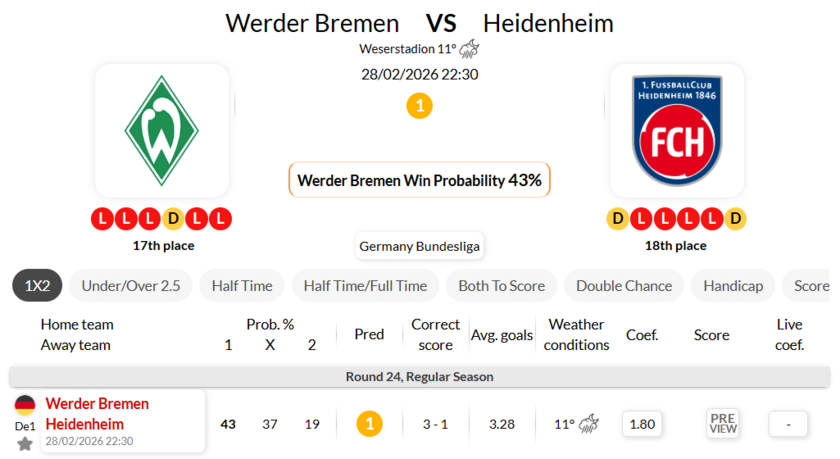This screenshot has height=459, width=840.
Task: Select the Handicap tab
Action: [733, 286]
